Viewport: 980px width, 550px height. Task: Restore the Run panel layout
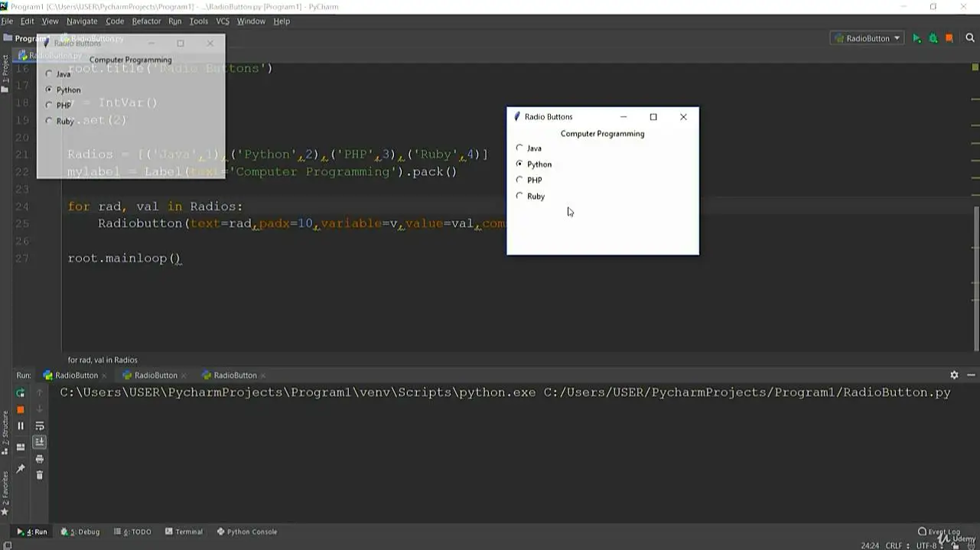click(x=21, y=447)
